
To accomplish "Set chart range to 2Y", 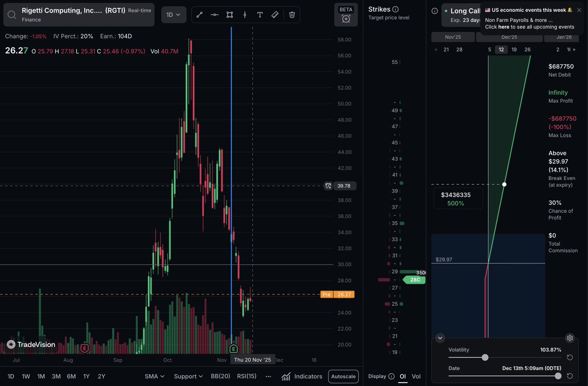I will (101, 376).
